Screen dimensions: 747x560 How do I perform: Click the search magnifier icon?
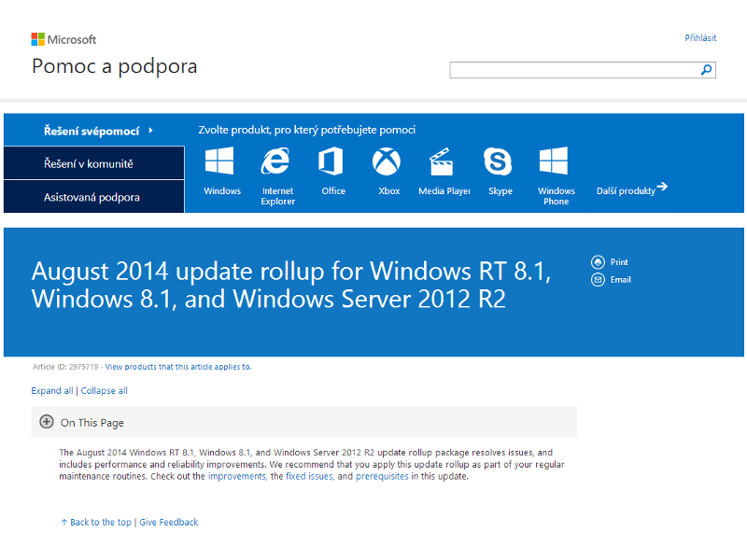point(706,69)
